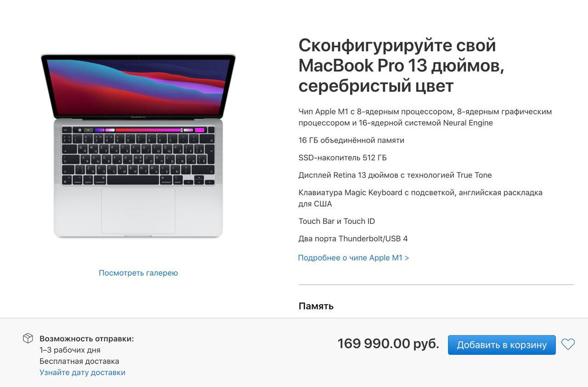The width and height of the screenshot is (588, 387).
Task: Add the MacBook to cart with Добавить в корзину
Action: (x=502, y=345)
